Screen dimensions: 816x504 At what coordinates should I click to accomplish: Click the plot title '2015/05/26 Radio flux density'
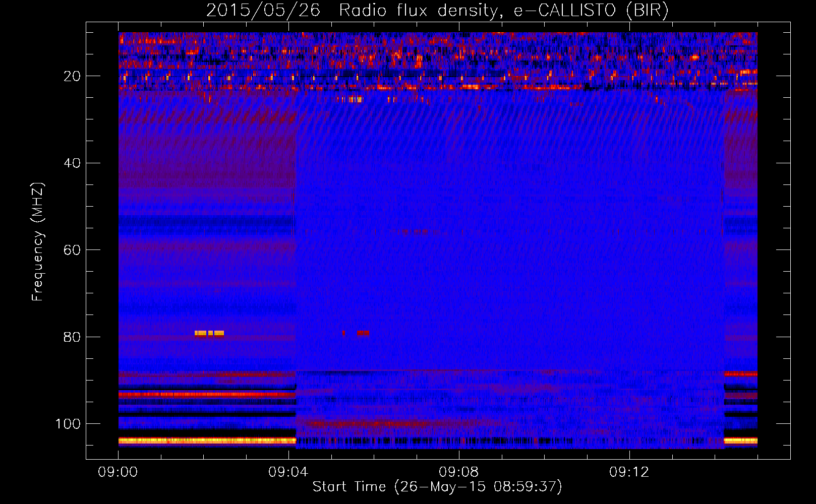(x=352, y=11)
